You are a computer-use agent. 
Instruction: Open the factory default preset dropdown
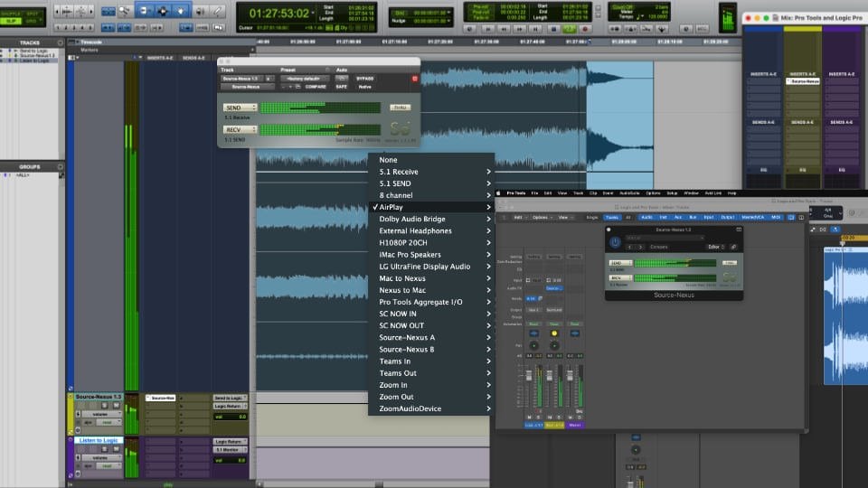(303, 79)
